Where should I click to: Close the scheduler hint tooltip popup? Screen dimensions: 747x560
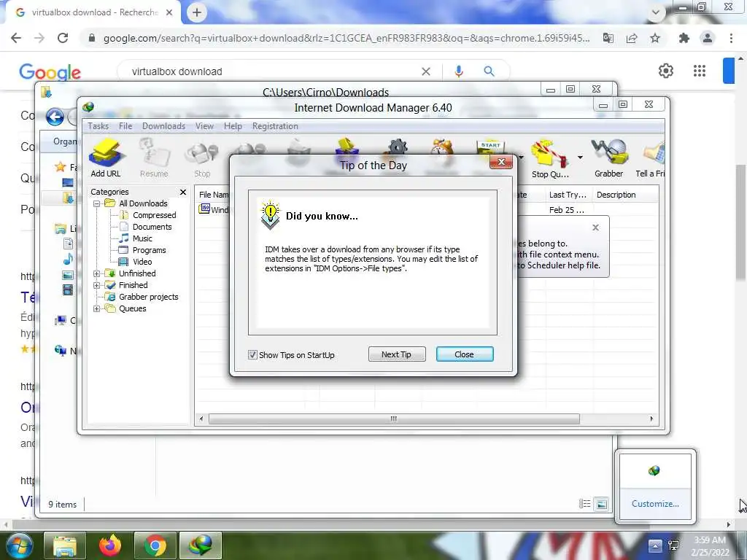coord(595,227)
